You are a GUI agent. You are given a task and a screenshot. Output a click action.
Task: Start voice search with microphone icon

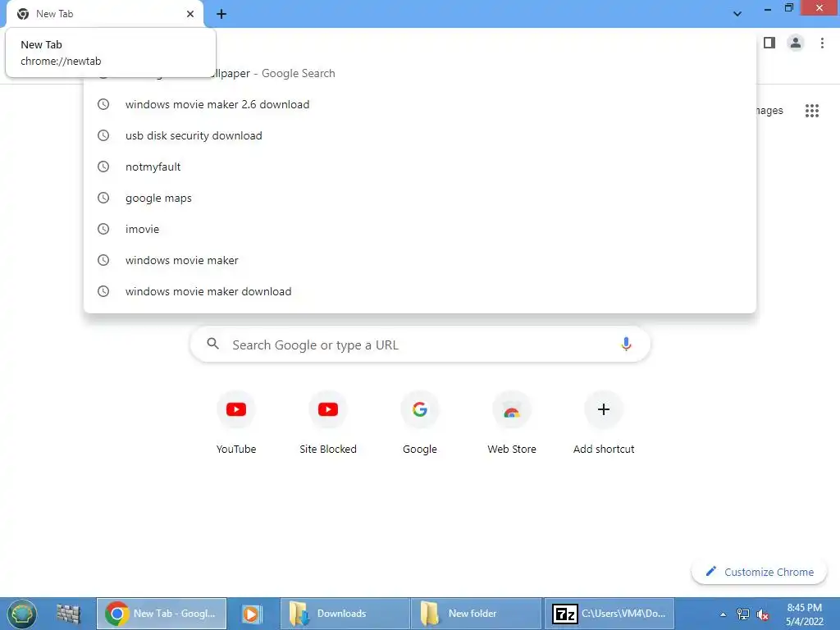click(626, 344)
